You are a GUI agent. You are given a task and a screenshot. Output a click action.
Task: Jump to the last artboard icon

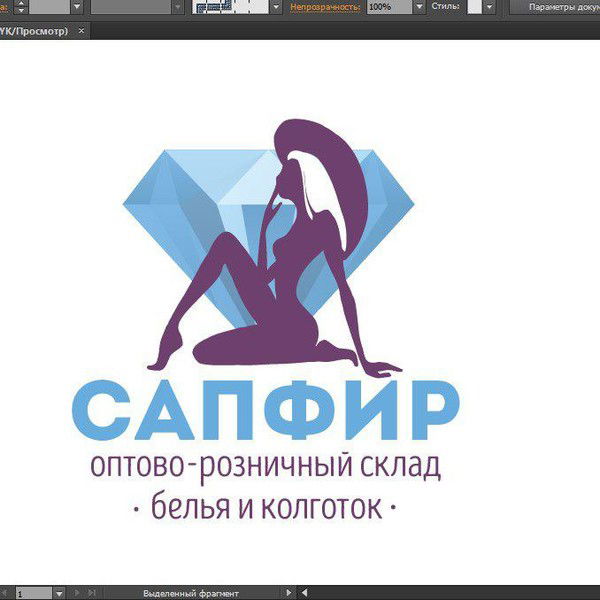pos(92,593)
